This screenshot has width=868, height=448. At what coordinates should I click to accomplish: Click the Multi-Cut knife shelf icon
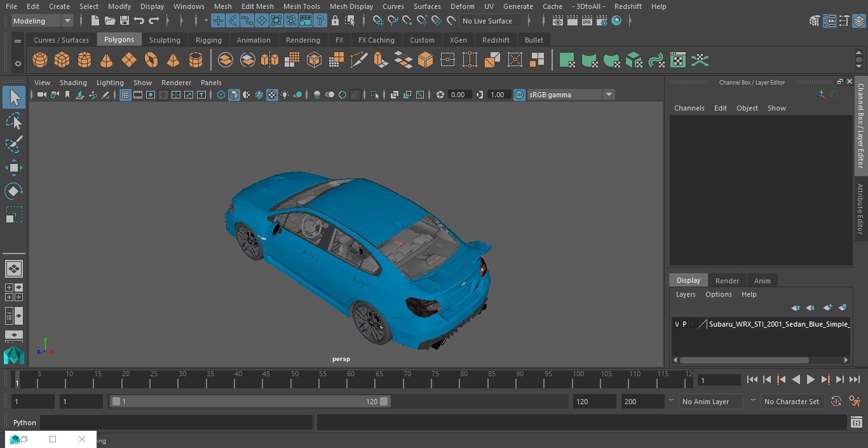[x=359, y=60]
